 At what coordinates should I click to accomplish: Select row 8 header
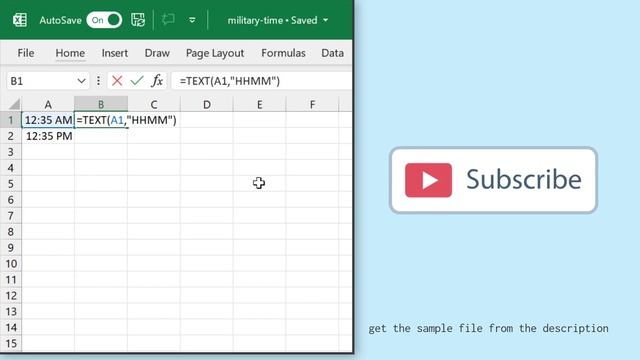[x=11, y=232]
